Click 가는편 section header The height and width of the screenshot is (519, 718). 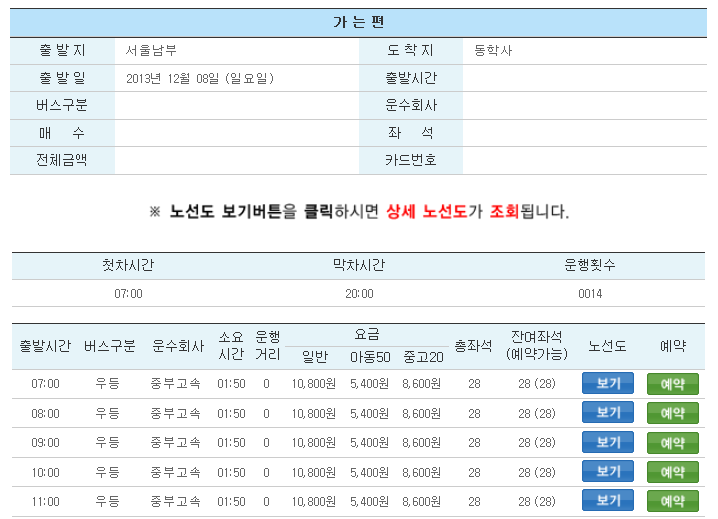click(x=359, y=22)
